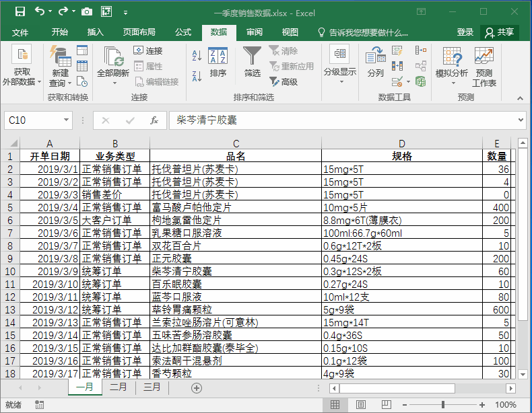This screenshot has height=413, width=532.
Task: Open the 获取外部数据 menu
Action: click(x=22, y=65)
